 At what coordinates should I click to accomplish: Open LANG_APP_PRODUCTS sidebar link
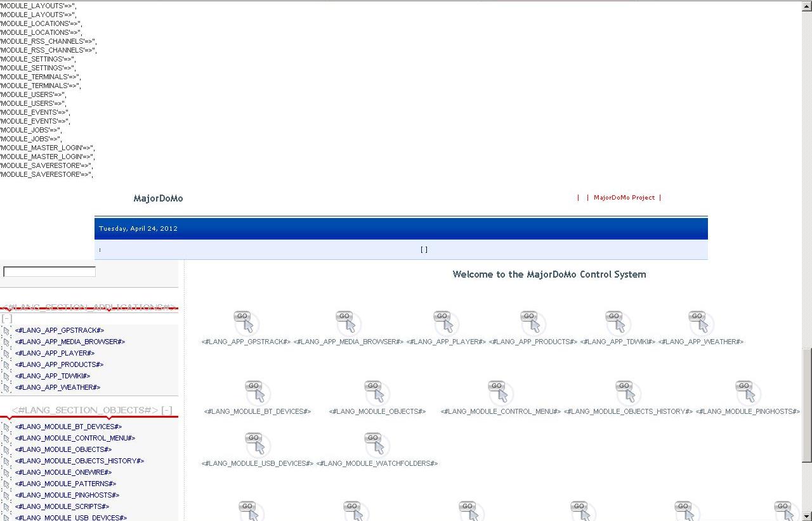60,364
